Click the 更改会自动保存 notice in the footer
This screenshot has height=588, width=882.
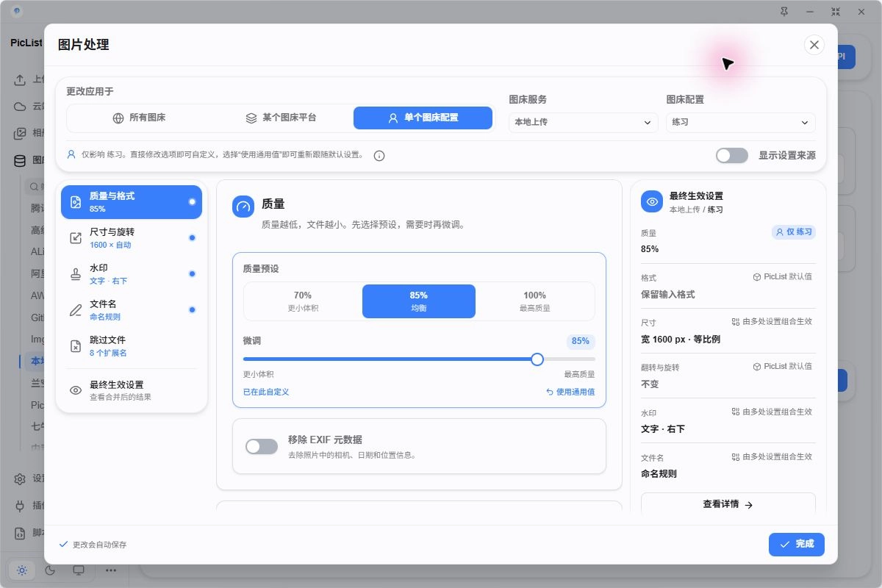[93, 545]
